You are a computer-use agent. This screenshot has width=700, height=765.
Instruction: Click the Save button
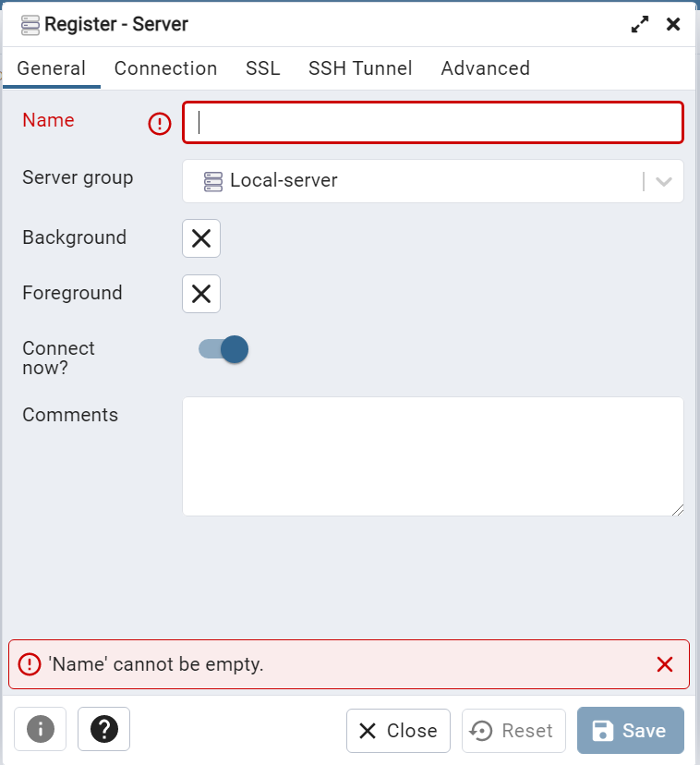(630, 731)
